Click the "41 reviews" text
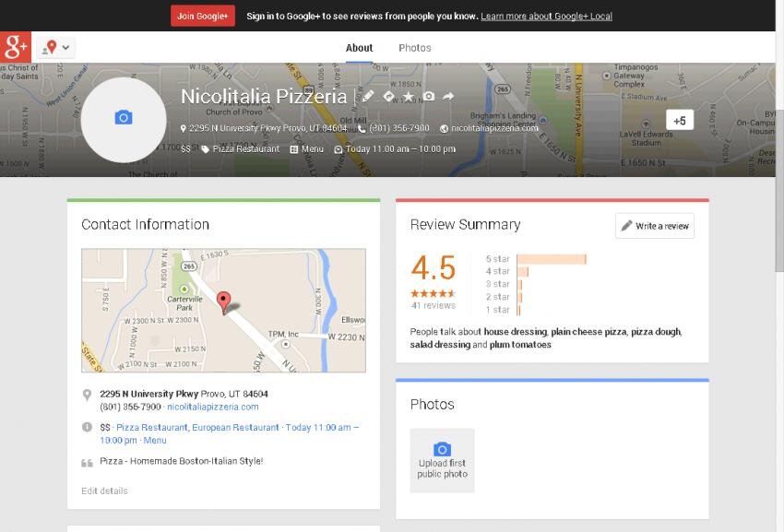Screen dimensions: 784x532 [x=433, y=305]
